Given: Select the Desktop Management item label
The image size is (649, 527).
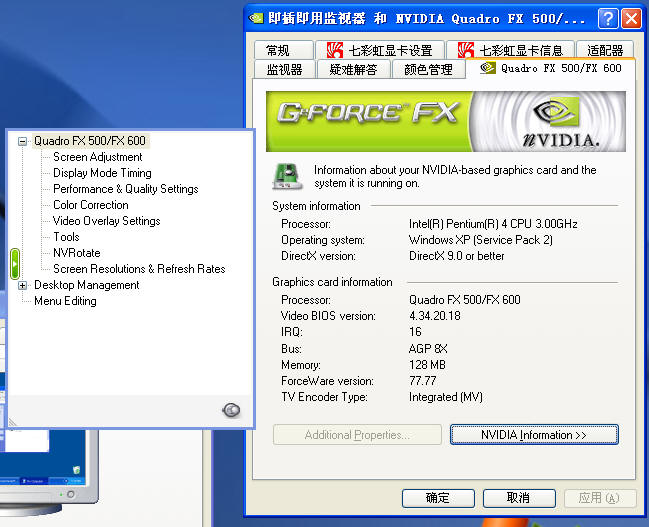Looking at the screenshot, I should tap(87, 285).
